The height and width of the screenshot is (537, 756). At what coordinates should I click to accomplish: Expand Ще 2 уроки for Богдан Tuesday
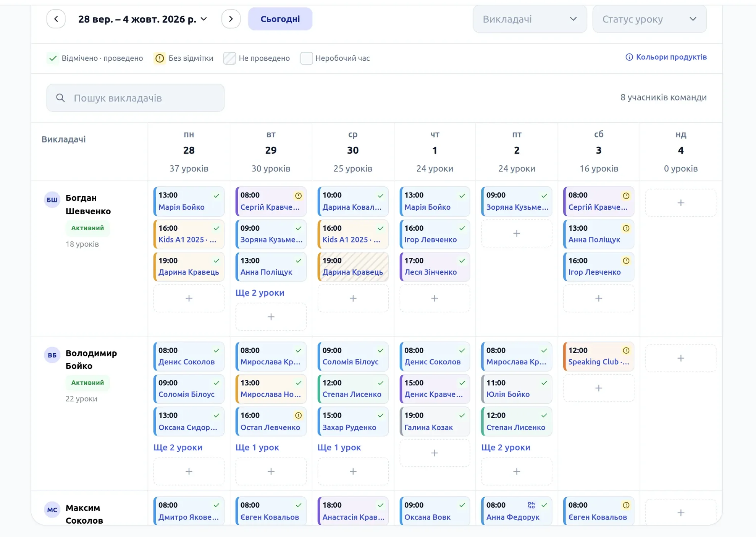click(x=260, y=293)
